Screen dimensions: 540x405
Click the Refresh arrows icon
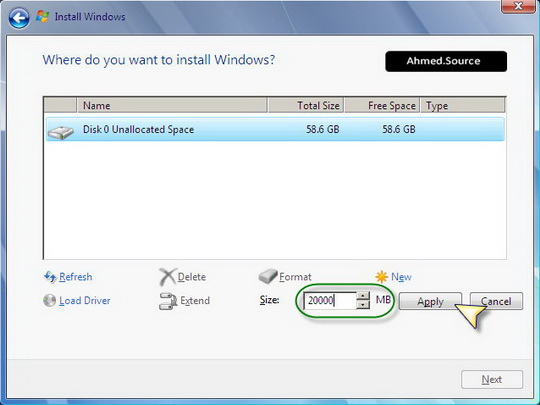pos(50,277)
